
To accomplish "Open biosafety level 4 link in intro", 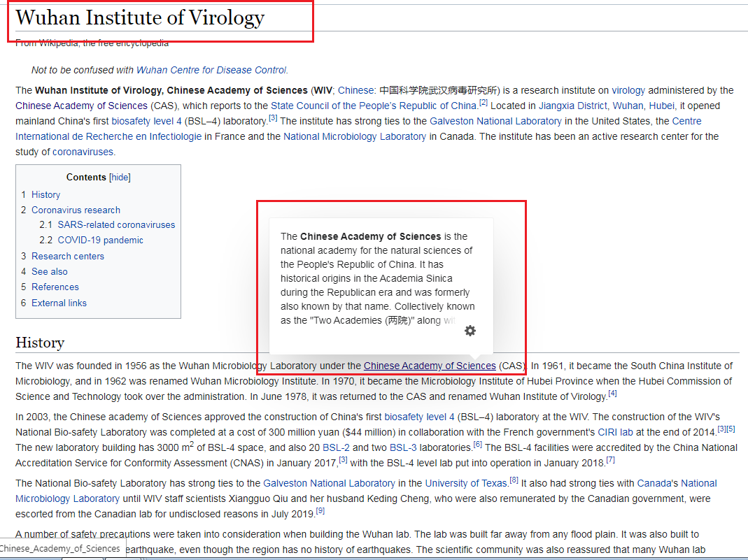I will [x=146, y=121].
